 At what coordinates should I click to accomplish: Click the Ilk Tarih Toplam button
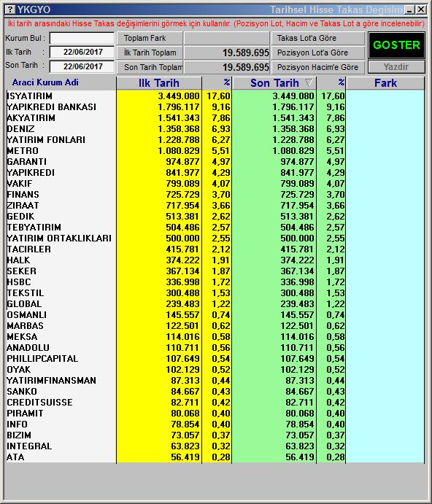pyautogui.click(x=150, y=53)
